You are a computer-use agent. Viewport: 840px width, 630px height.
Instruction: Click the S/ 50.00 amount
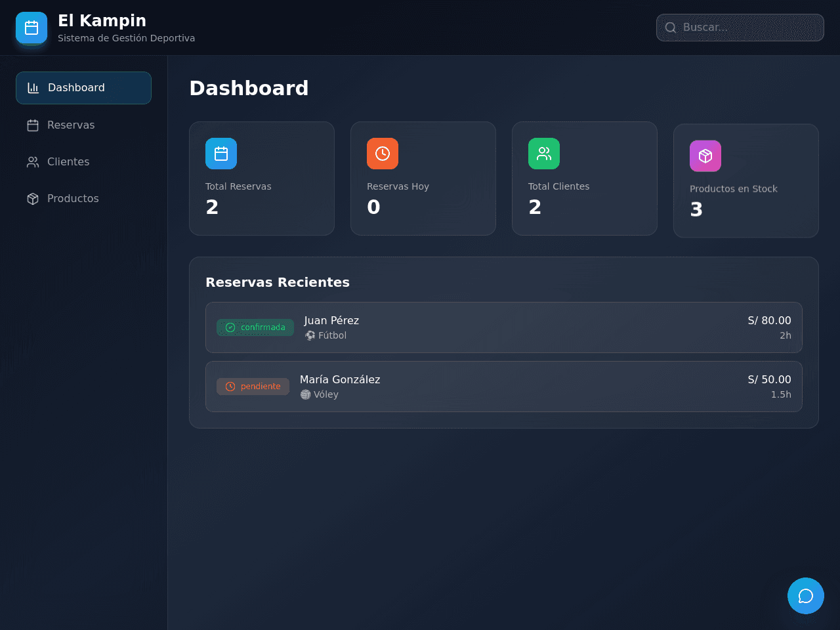click(769, 379)
